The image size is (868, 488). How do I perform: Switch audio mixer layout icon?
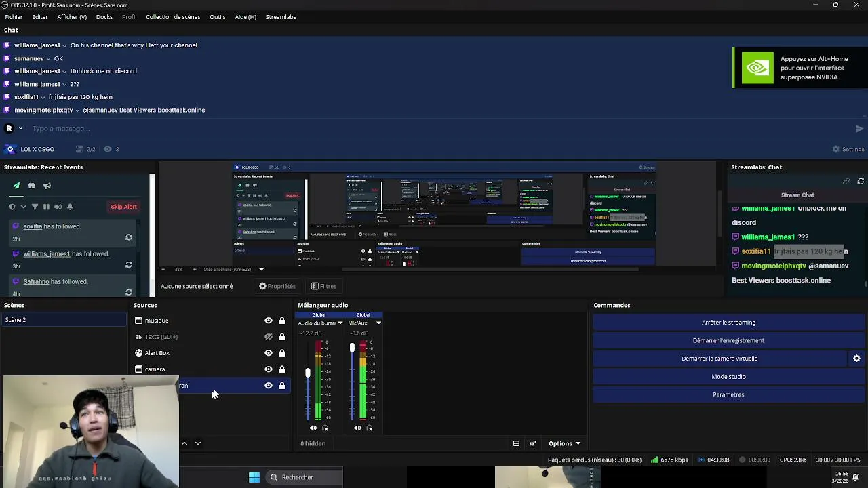click(516, 443)
